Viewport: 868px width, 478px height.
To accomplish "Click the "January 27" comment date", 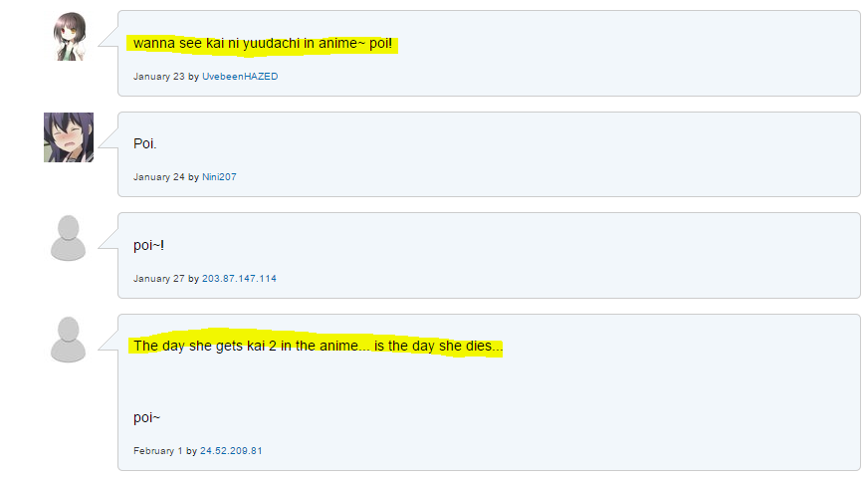I will 159,279.
